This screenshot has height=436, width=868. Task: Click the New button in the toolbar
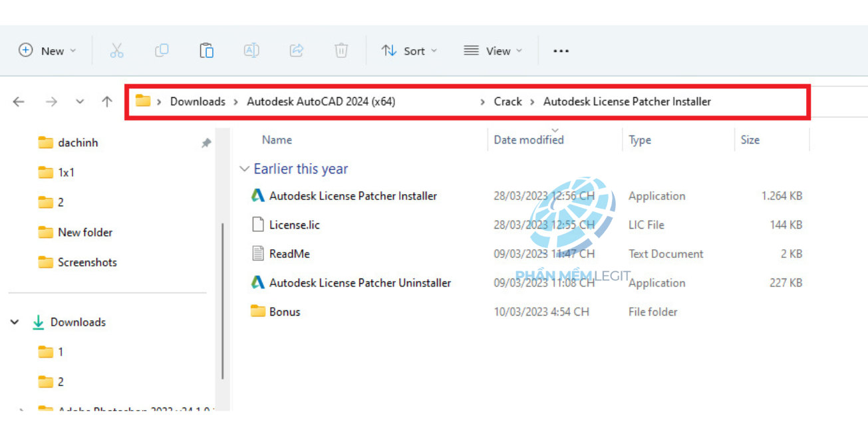tap(47, 51)
